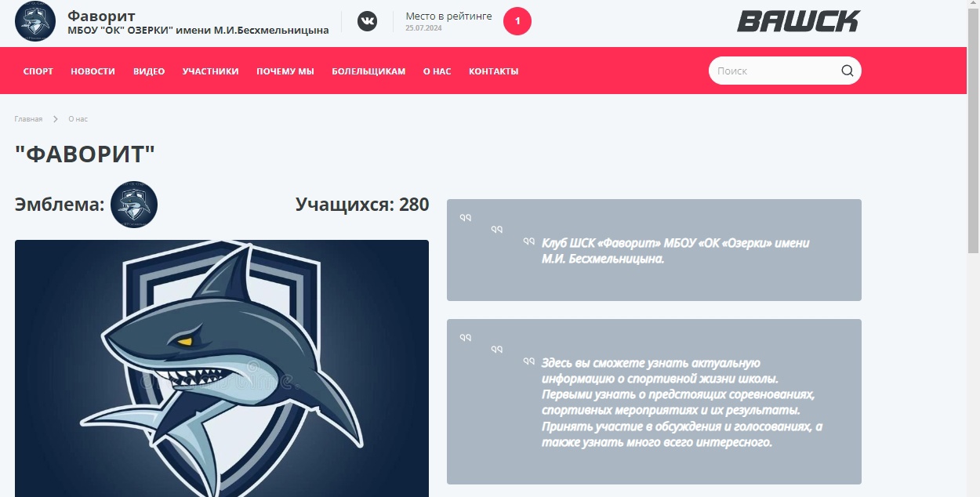Viewport: 980px width, 497px height.
Task: Open the НОВОСТИ menu item
Action: 93,71
